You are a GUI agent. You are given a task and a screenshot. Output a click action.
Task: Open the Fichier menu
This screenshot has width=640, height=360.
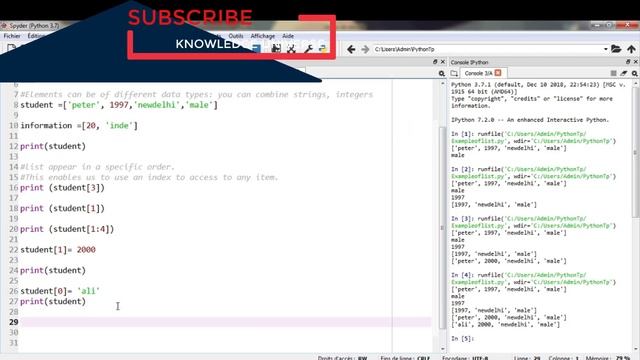tap(12, 36)
